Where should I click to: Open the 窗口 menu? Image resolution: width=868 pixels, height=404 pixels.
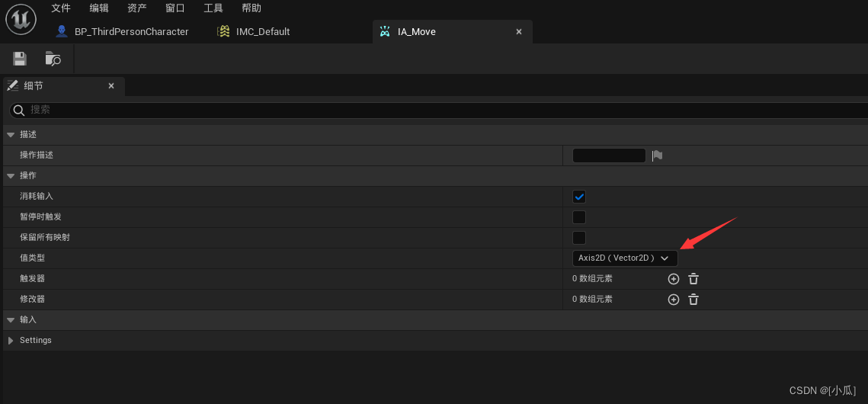tap(175, 8)
